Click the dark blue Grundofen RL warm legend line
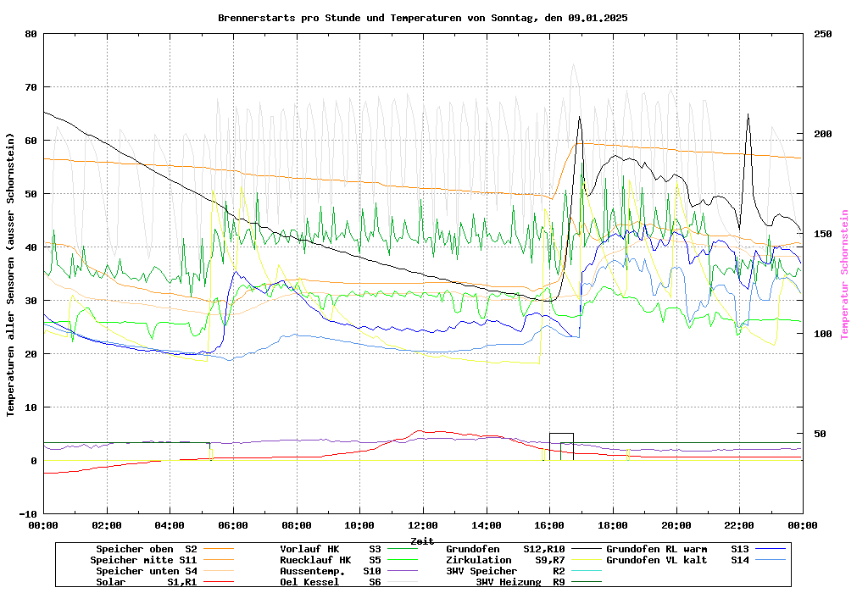Image resolution: width=868 pixels, height=593 pixels. [x=772, y=549]
